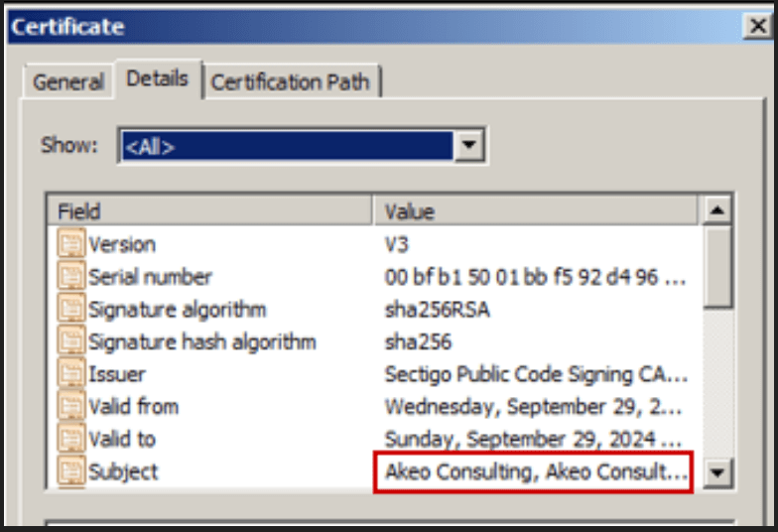Click the sha256RSA value
The height and width of the screenshot is (532, 778).
pos(437,310)
